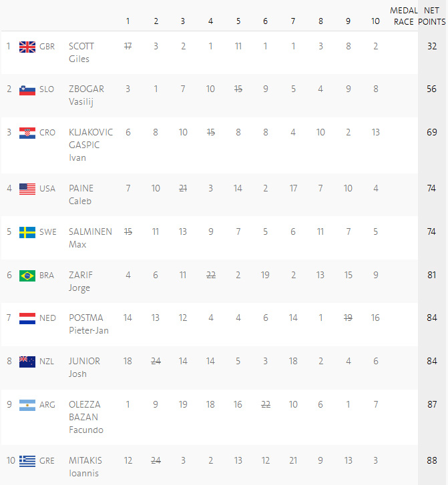Click race 10 column header
The width and height of the screenshot is (448, 485).
pos(375,21)
